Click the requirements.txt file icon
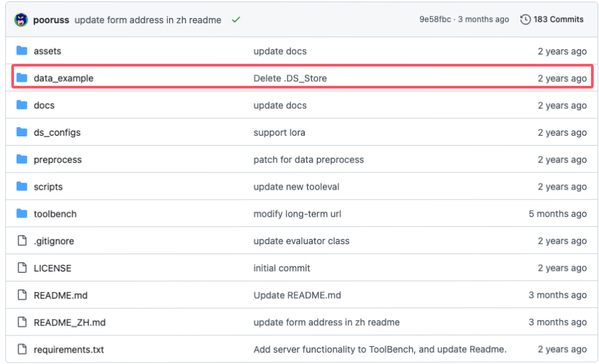This screenshot has width=599, height=364. click(22, 349)
